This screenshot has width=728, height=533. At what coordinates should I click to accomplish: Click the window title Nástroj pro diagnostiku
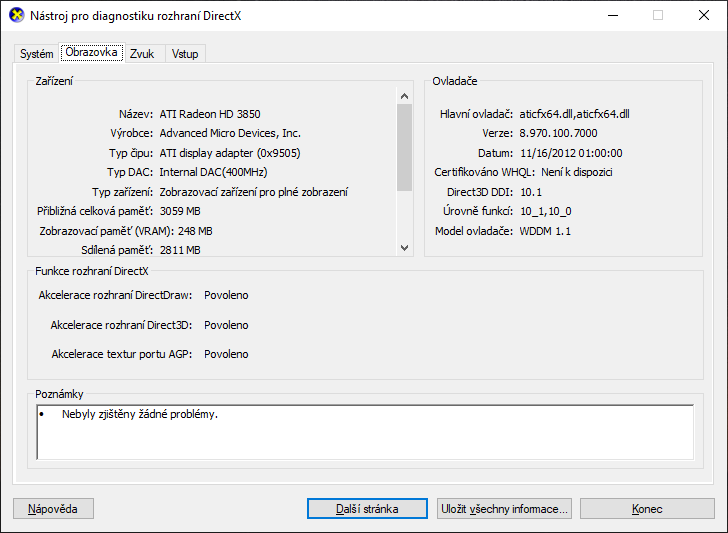[136, 16]
